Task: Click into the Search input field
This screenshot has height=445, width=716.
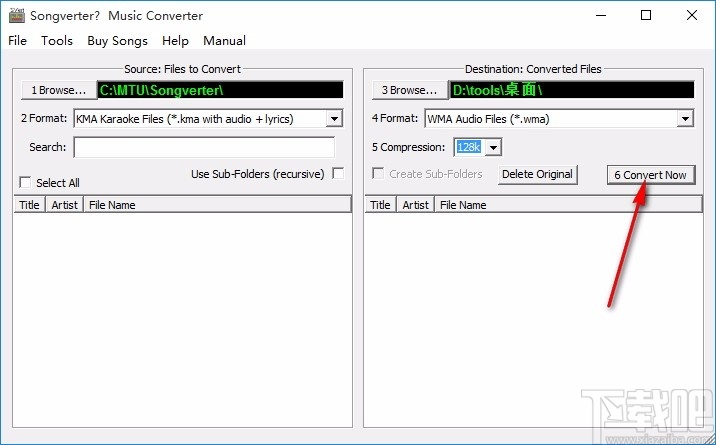Action: pyautogui.click(x=204, y=147)
